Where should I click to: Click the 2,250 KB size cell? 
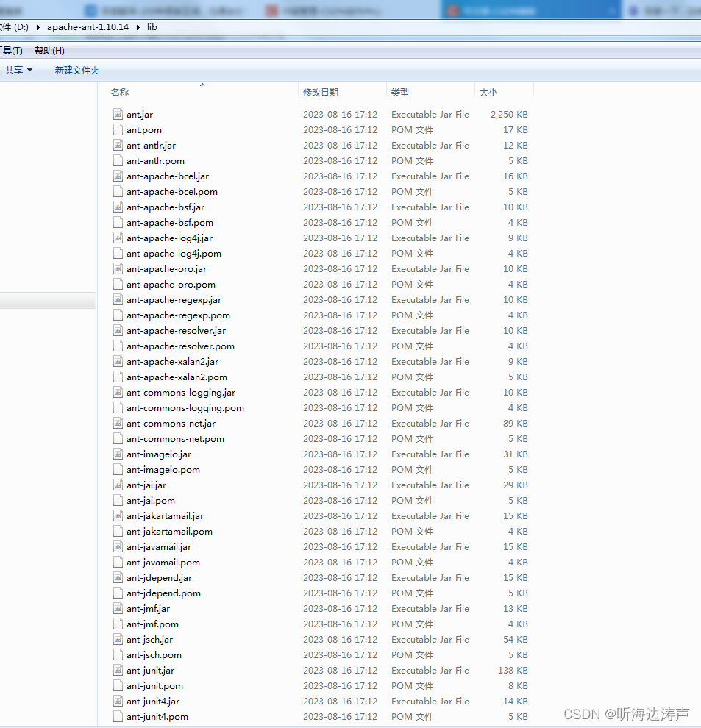pos(509,114)
